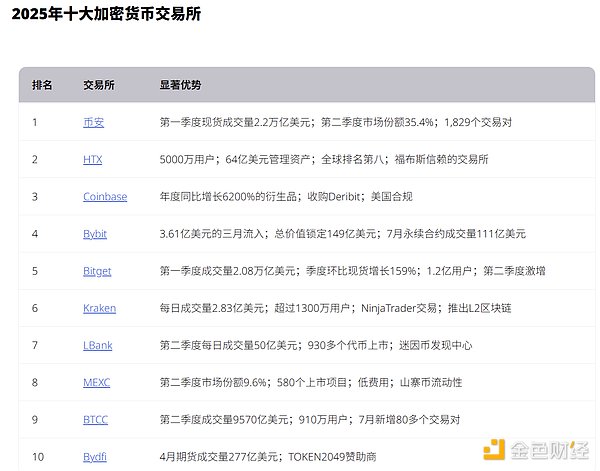Visit the Kraken link
This screenshot has height=471, width=600.
point(99,308)
